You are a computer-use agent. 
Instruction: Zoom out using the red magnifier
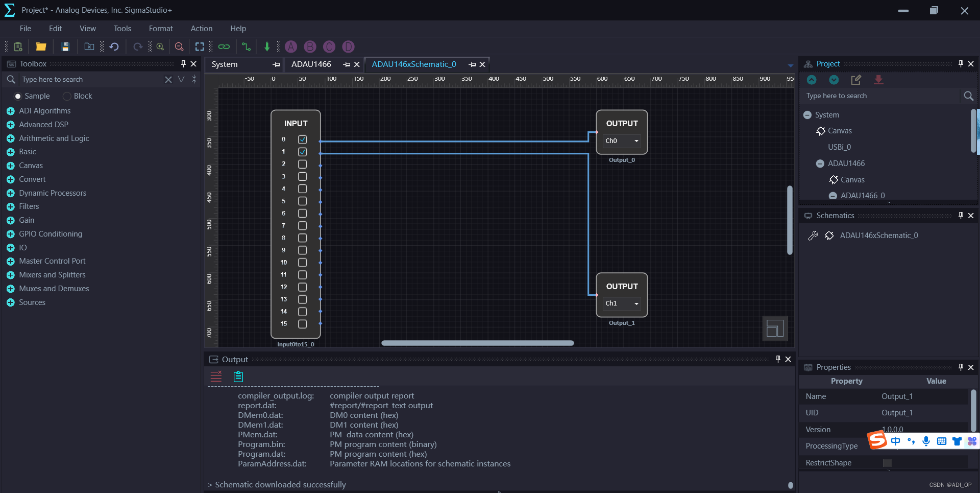pos(179,46)
